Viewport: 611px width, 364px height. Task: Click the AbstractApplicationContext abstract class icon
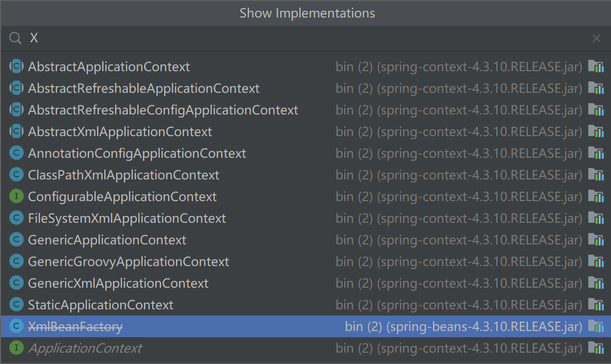point(17,67)
